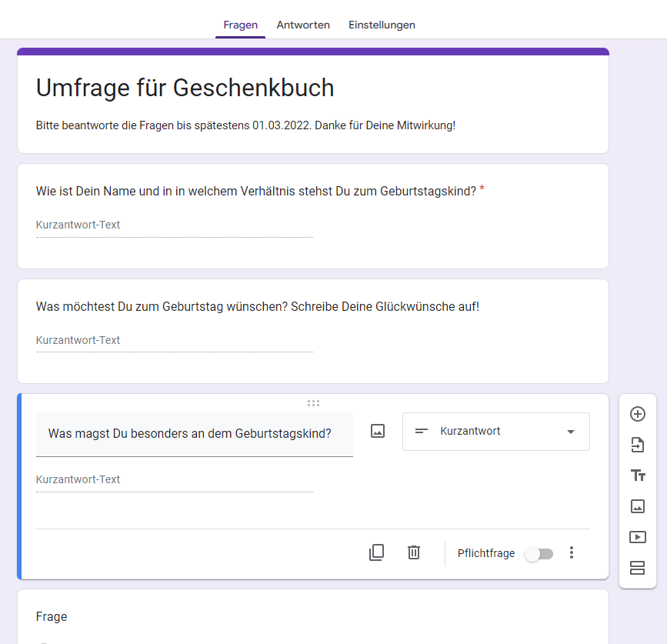Open more options menu for the question
The height and width of the screenshot is (644, 667).
tap(572, 552)
